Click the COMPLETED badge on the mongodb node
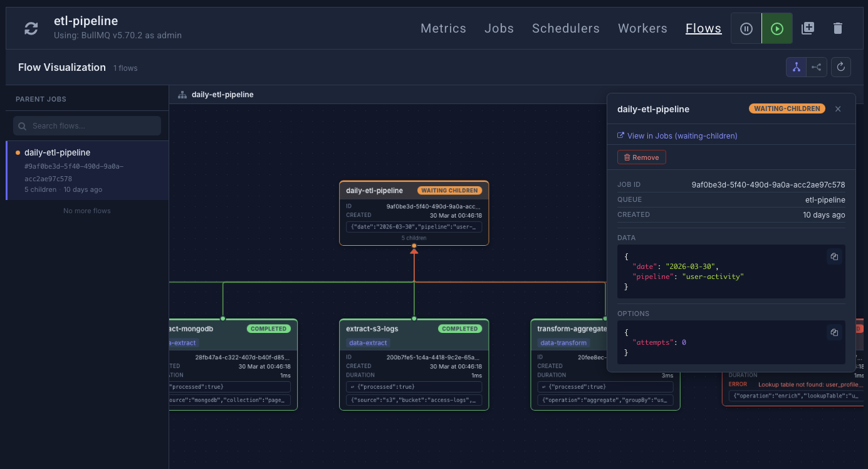 click(x=269, y=329)
